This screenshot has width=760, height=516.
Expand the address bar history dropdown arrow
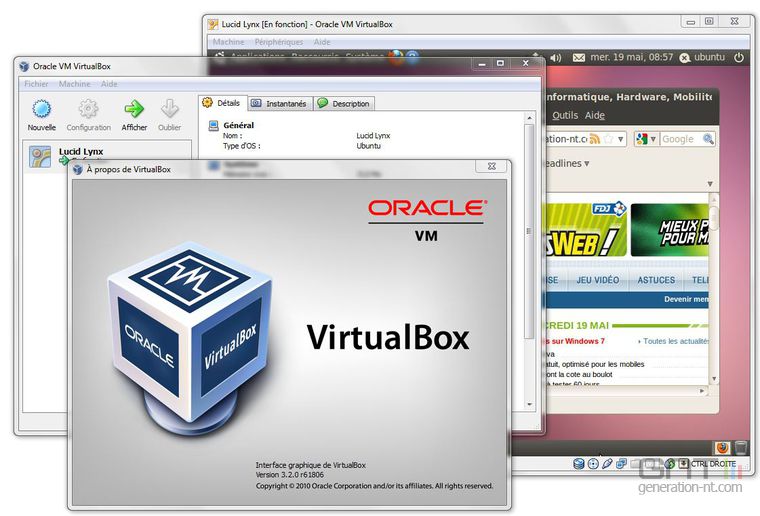point(620,140)
